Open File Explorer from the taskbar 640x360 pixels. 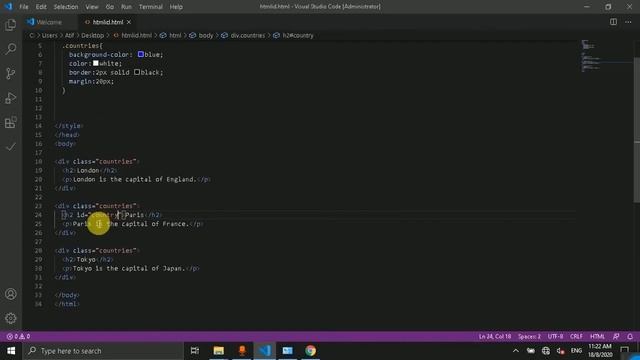(x=219, y=351)
